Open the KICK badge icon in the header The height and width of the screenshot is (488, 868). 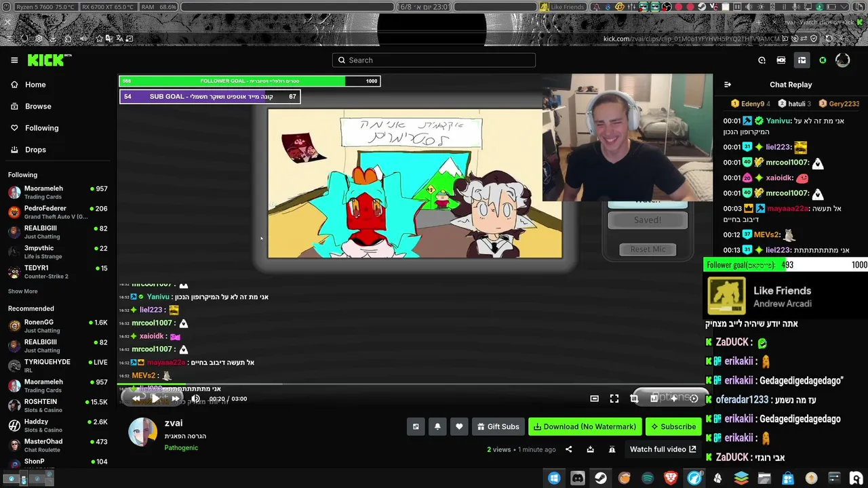(781, 60)
